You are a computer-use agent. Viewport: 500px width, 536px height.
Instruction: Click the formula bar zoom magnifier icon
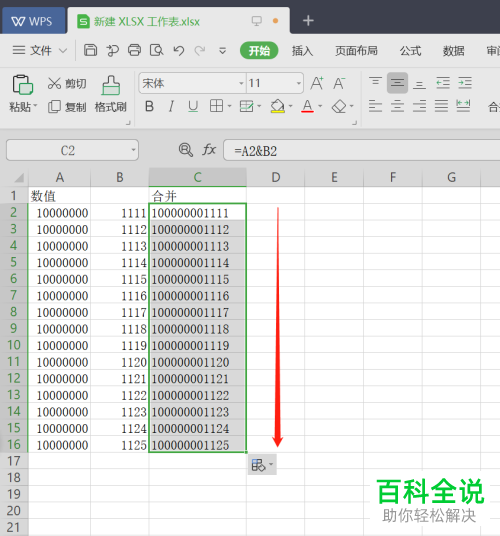pos(186,150)
